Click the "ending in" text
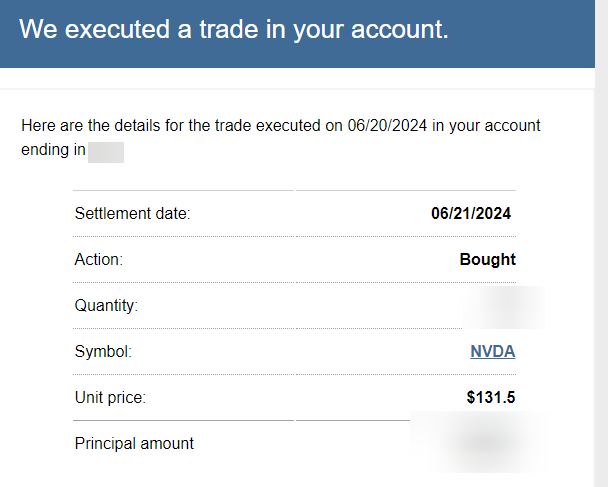The height and width of the screenshot is (487, 608). coord(51,150)
